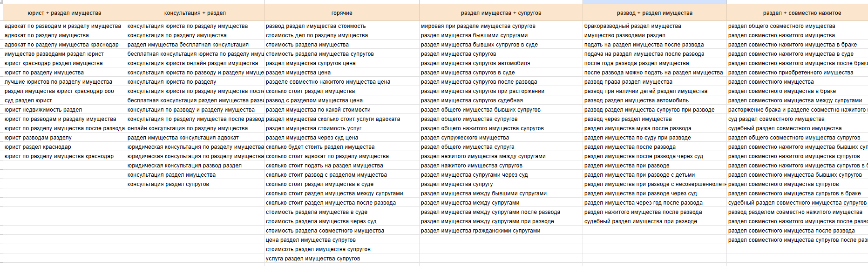Screen dimensions: 868x266
Task: Click cell "раздел имущества юрист краснодар ооо"
Action: click(x=64, y=91)
